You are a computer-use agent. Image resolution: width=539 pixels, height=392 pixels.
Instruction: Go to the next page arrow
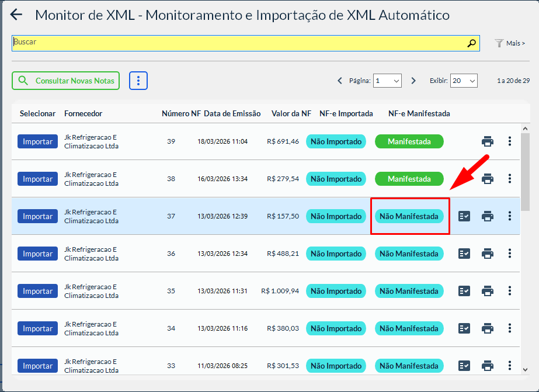coord(413,81)
